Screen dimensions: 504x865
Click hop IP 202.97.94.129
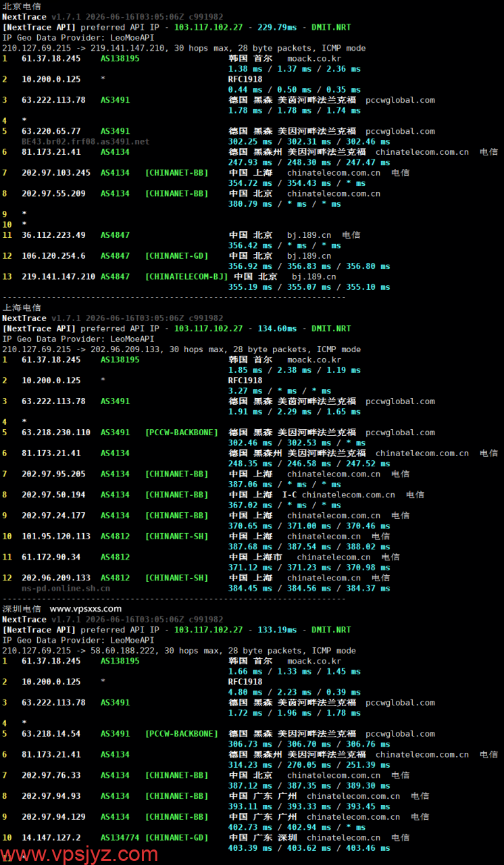coord(53,817)
